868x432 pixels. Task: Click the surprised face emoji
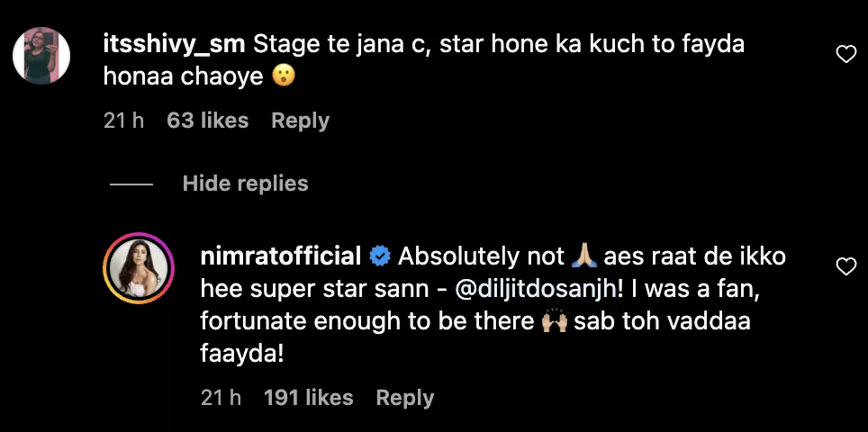tap(283, 78)
